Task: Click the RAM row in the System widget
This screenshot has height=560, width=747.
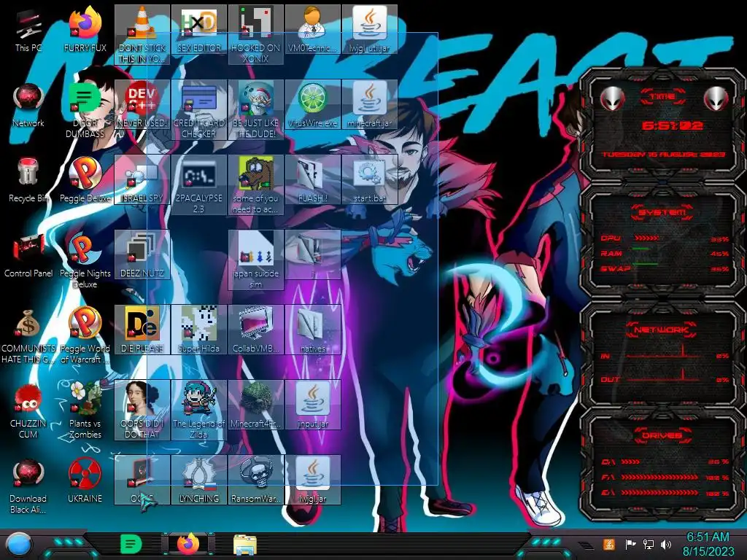Action: pyautogui.click(x=665, y=253)
